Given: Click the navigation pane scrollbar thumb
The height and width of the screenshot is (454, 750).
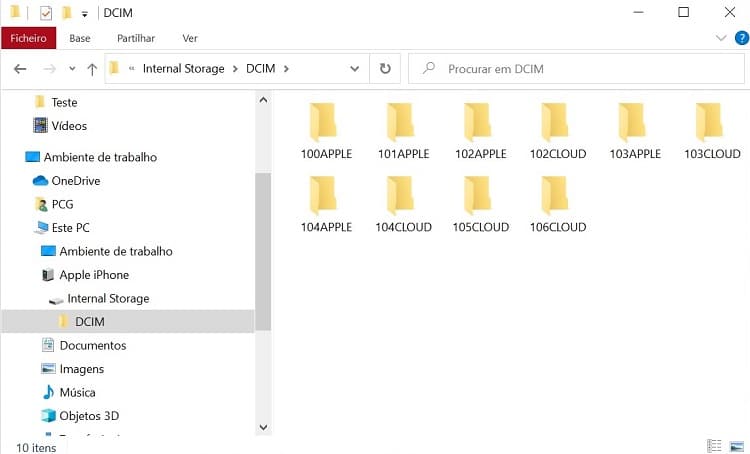Looking at the screenshot, I should click(263, 251).
